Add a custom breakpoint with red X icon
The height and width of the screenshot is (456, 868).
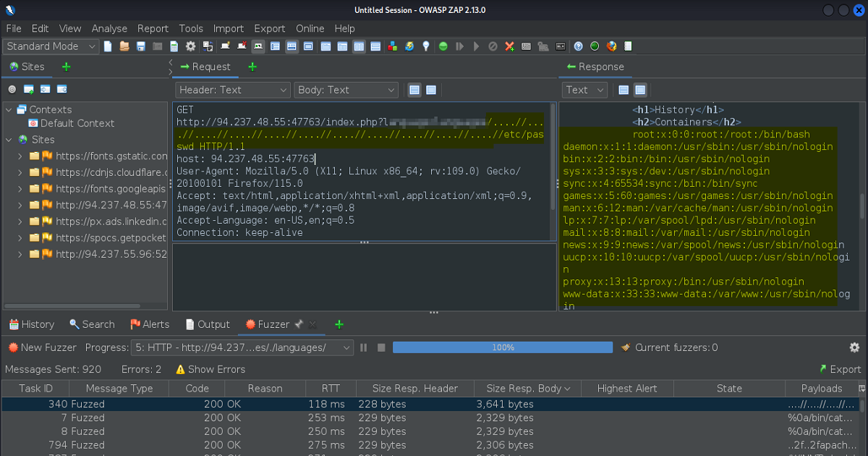pos(509,46)
